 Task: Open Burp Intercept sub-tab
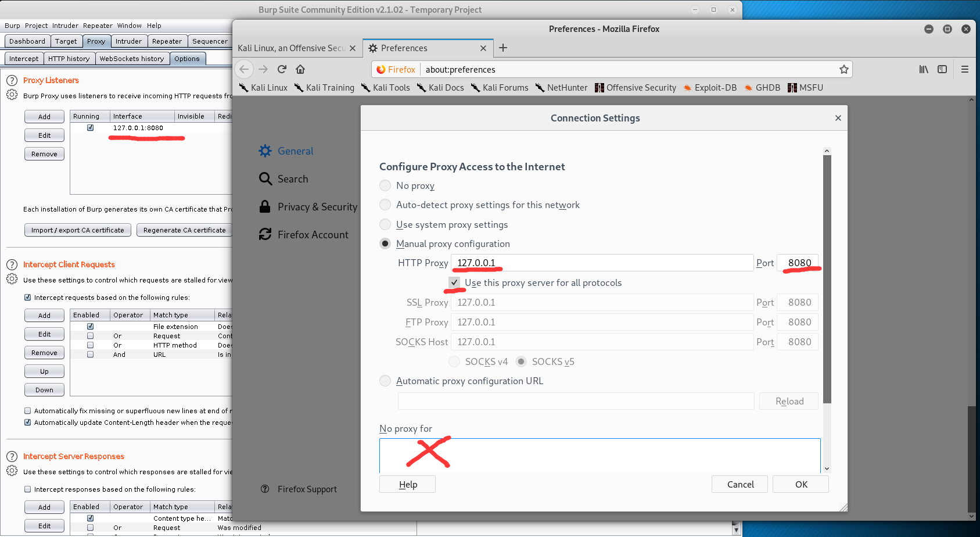(24, 59)
